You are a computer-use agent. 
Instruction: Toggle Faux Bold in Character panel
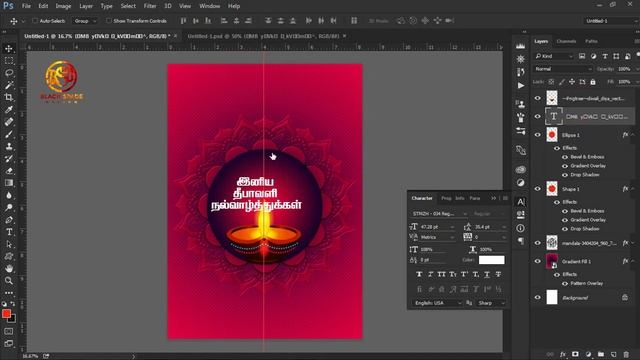[x=419, y=274]
